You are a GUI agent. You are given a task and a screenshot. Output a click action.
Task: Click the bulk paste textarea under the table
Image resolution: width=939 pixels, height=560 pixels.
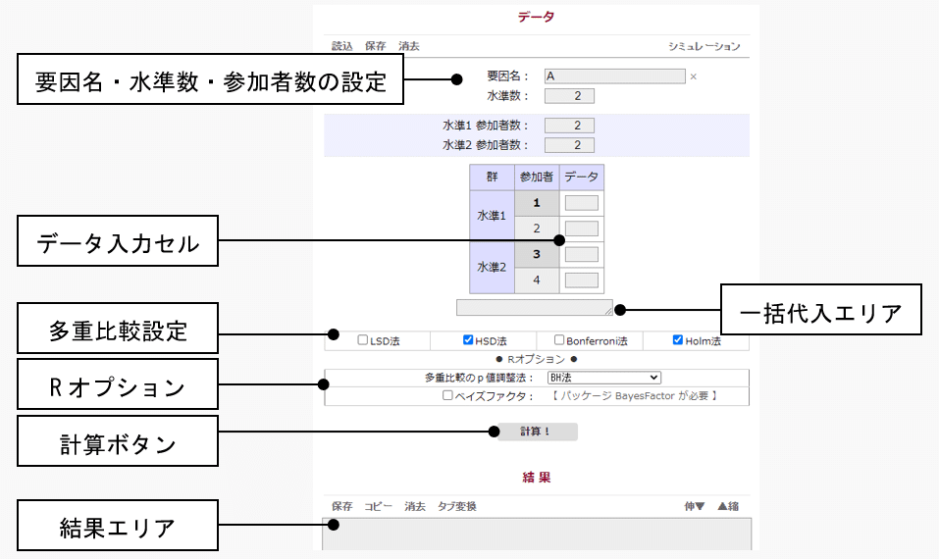coord(534,308)
